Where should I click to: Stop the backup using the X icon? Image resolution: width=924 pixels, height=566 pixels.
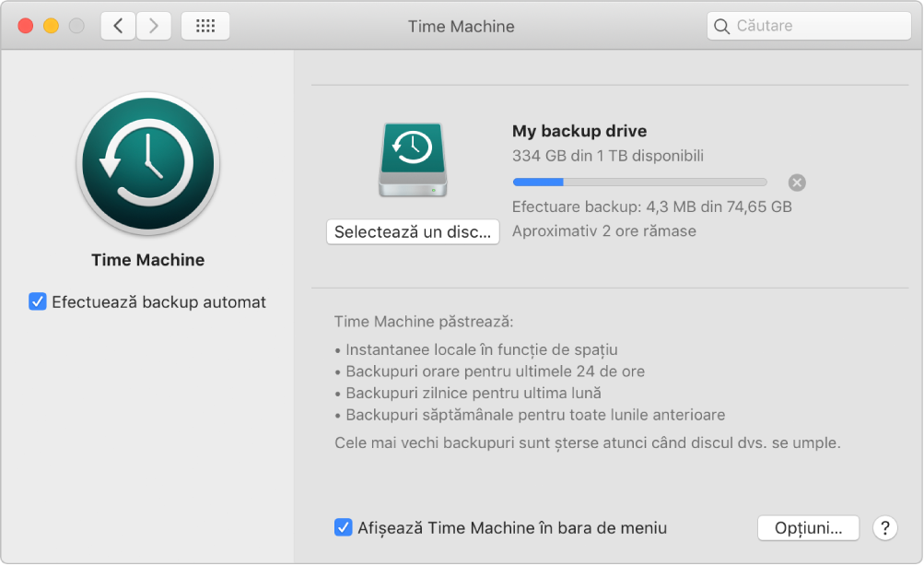[796, 182]
